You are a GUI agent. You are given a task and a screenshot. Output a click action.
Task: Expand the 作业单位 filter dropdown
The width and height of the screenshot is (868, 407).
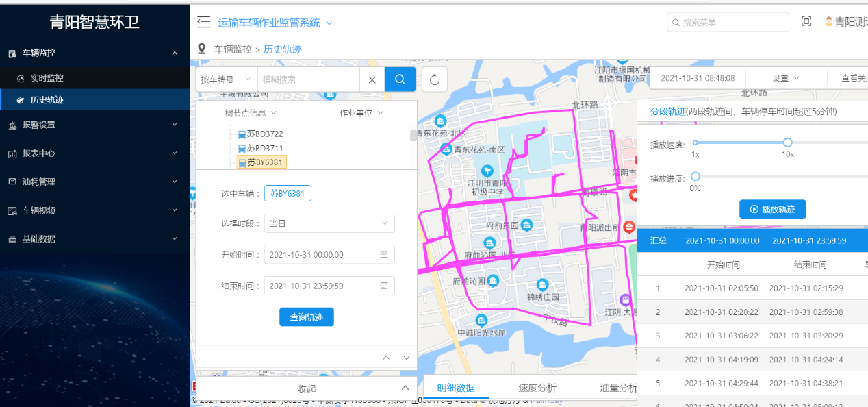[x=361, y=113]
